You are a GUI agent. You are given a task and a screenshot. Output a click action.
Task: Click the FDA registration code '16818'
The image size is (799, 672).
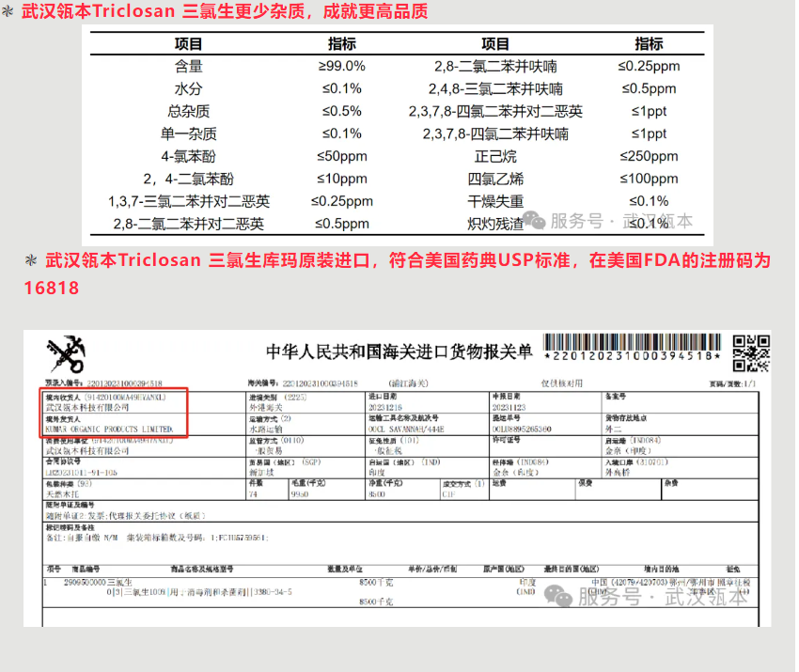tap(52, 288)
